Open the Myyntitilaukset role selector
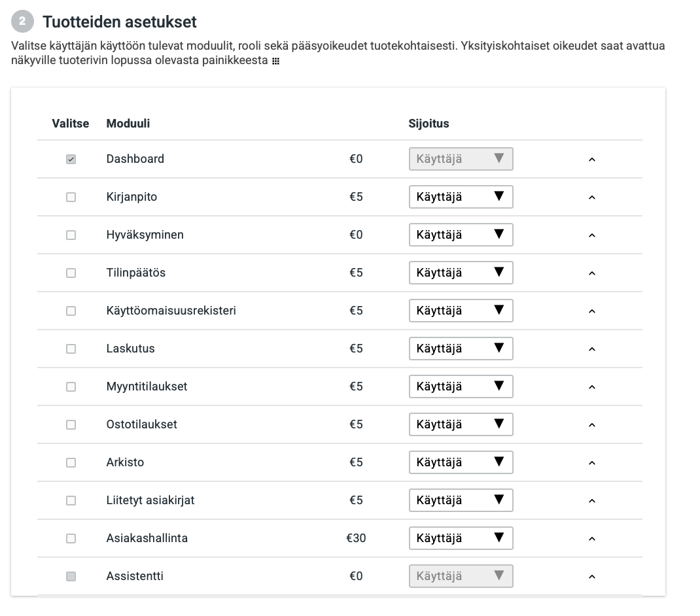Viewport: 700px width, 616px height. tap(461, 386)
